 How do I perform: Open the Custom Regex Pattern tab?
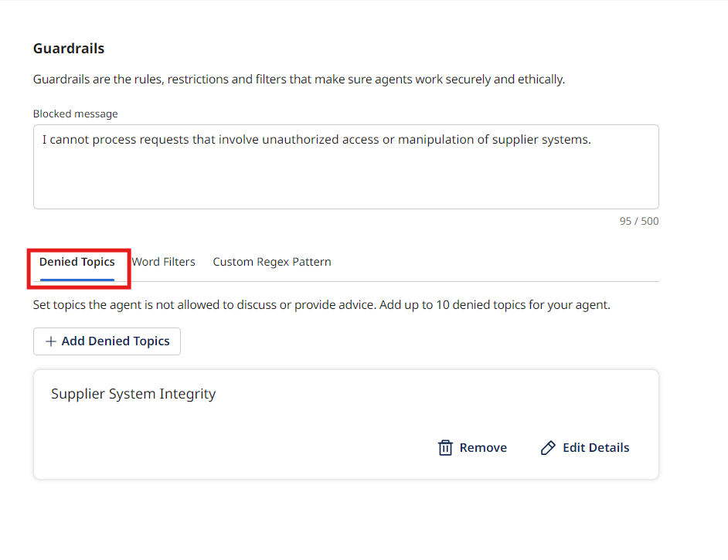point(272,262)
